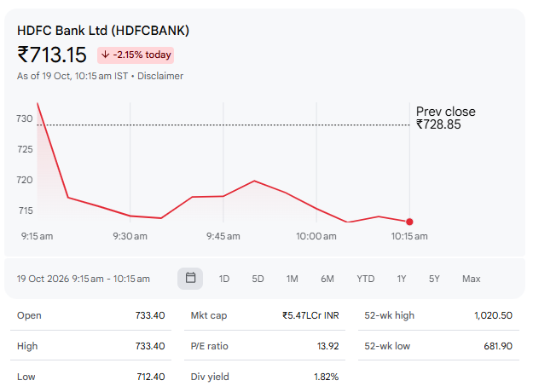Show the 6M price chart
This screenshot has height=392, width=533.
tap(327, 279)
